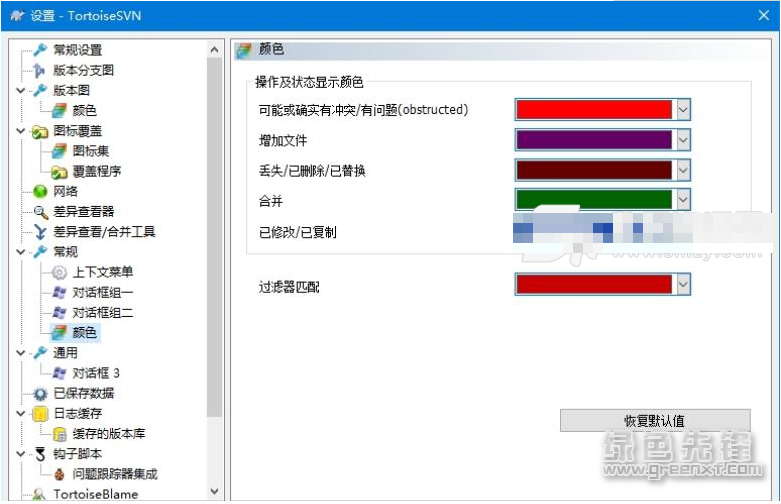Click the yellow 日志缓存 icon

point(40,413)
